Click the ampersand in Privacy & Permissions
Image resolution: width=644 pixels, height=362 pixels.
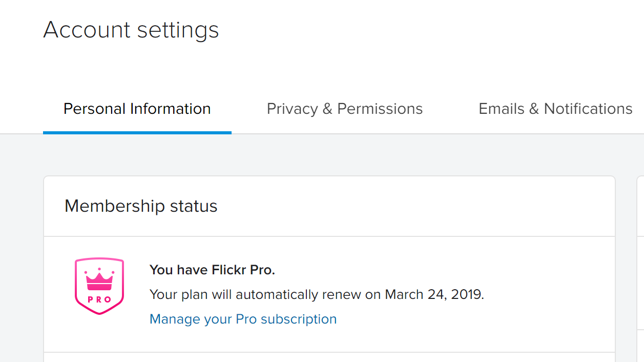327,109
